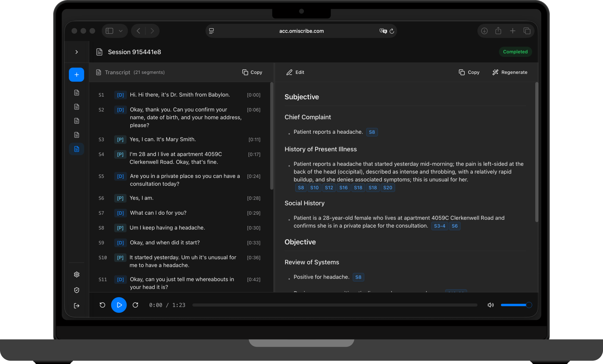The width and height of the screenshot is (603, 364).
Task: Mute audio via the speaker icon
Action: click(x=491, y=305)
